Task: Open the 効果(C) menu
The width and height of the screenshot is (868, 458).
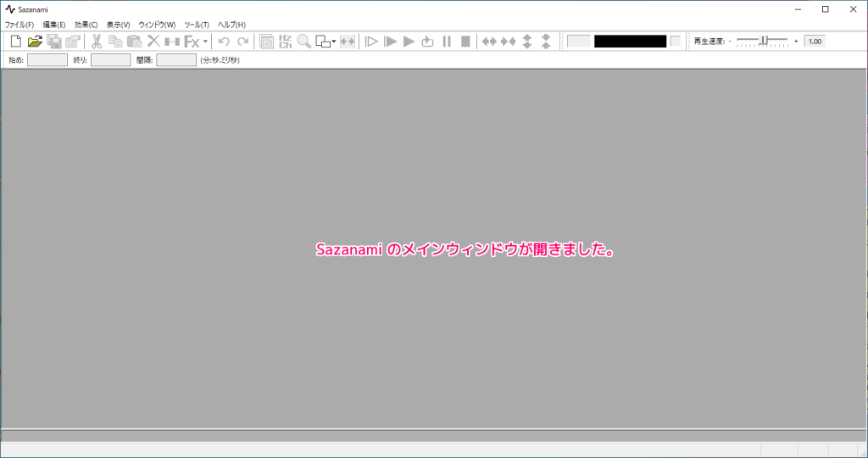Action: (86, 25)
